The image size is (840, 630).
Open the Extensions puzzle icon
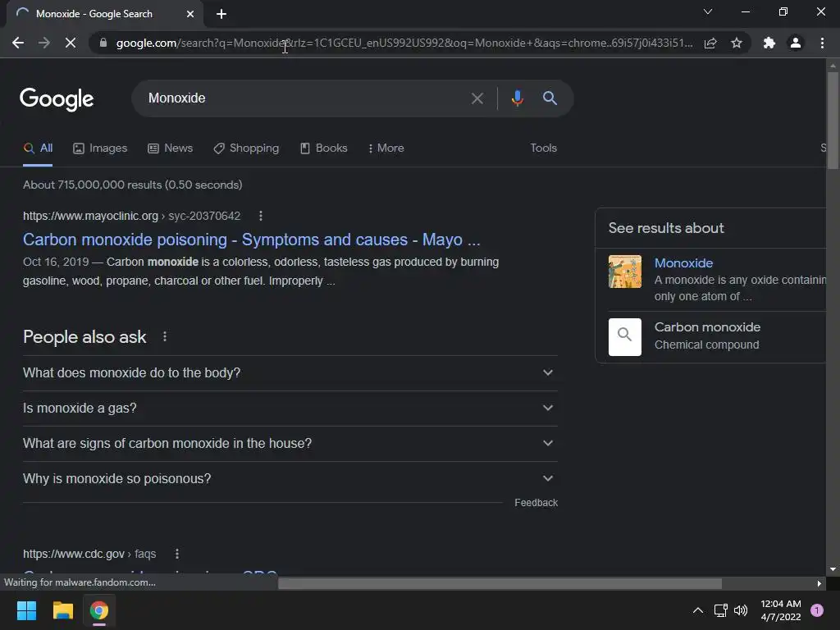tap(769, 43)
